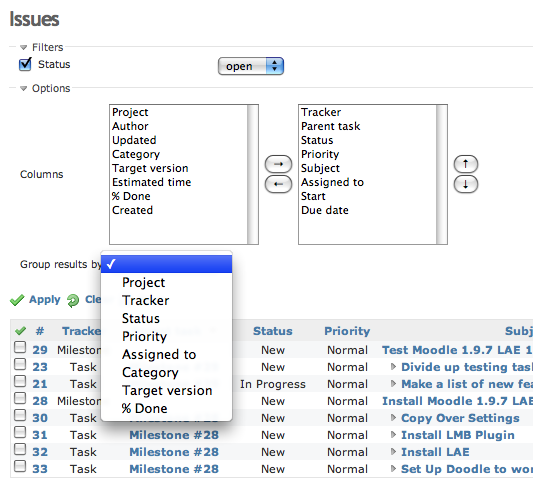Choose Target version in group-by menu
533x481 pixels.
coord(167,391)
